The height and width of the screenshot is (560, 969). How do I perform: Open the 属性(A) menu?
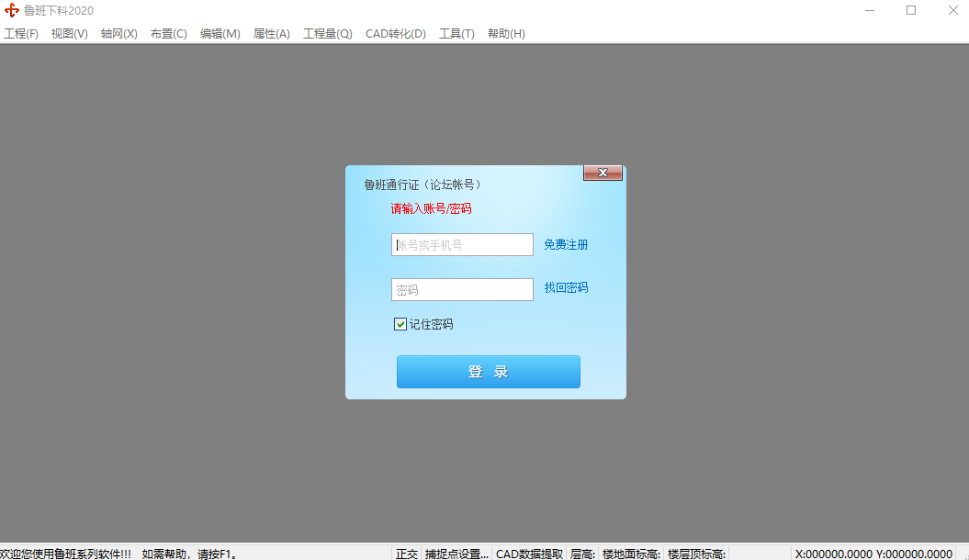click(x=271, y=34)
